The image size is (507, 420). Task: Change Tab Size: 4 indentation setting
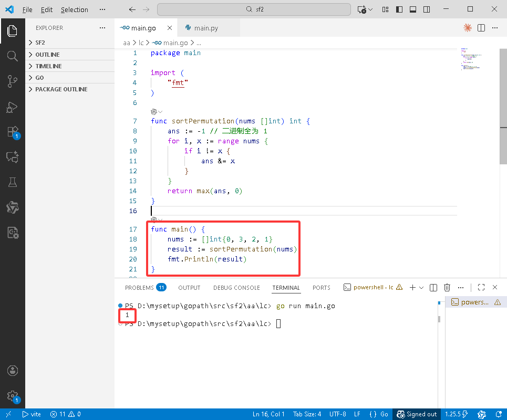tap(307, 414)
